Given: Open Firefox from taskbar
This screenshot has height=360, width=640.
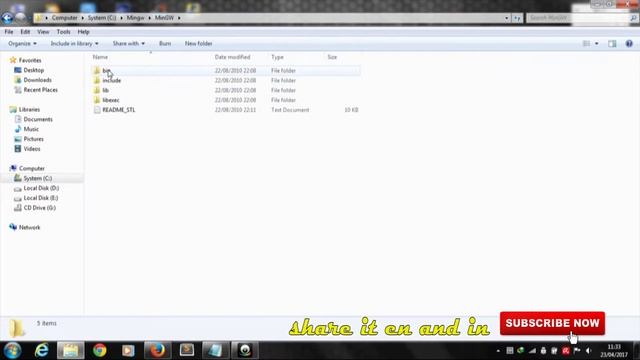Looking at the screenshot, I should 158,351.
